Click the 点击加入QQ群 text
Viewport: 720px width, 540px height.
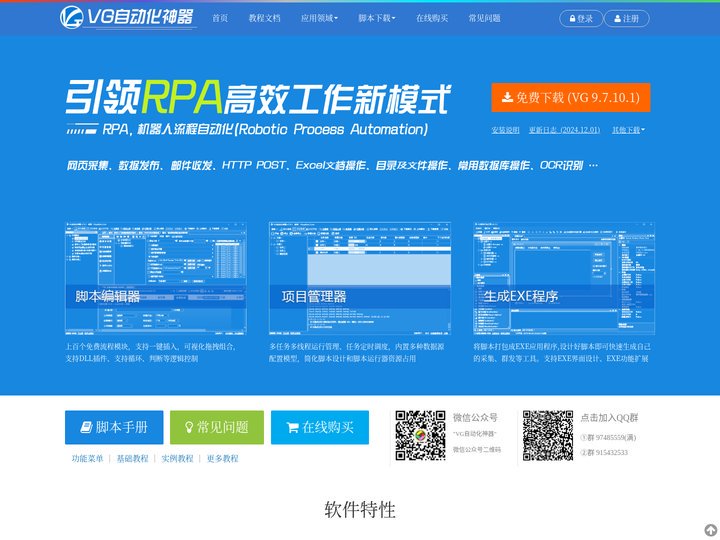tap(609, 417)
